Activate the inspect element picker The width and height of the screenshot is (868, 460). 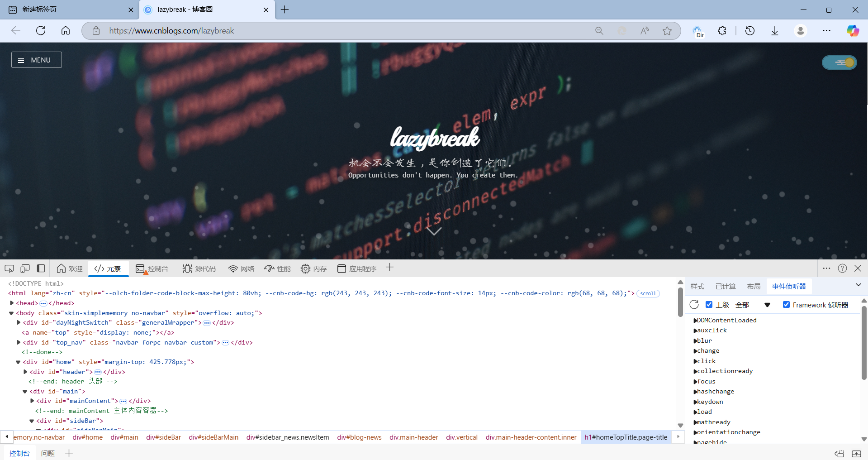click(x=9, y=268)
